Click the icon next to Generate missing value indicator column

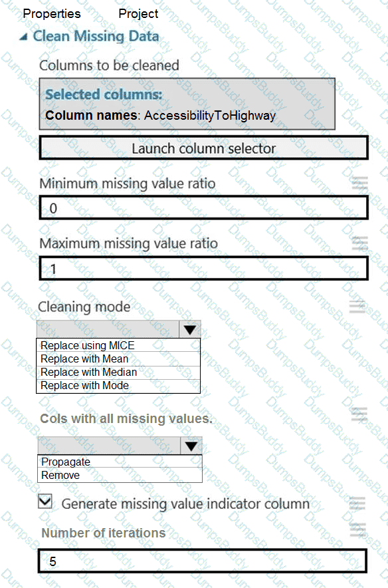[359, 503]
